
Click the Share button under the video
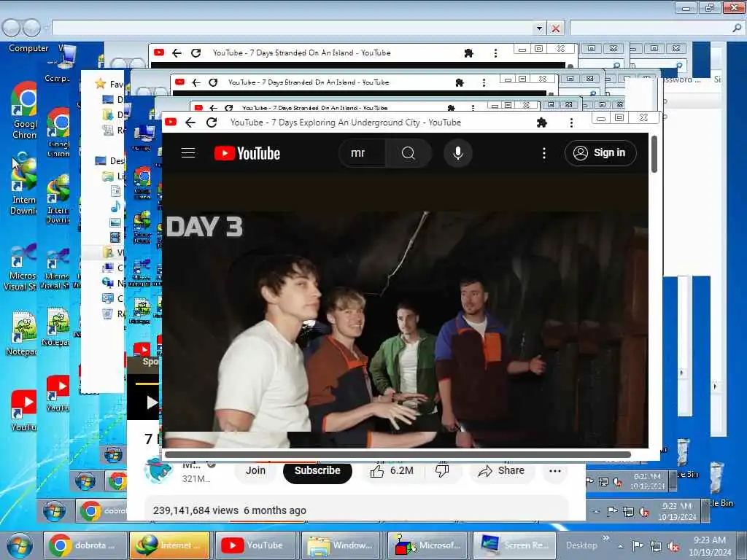(x=501, y=471)
